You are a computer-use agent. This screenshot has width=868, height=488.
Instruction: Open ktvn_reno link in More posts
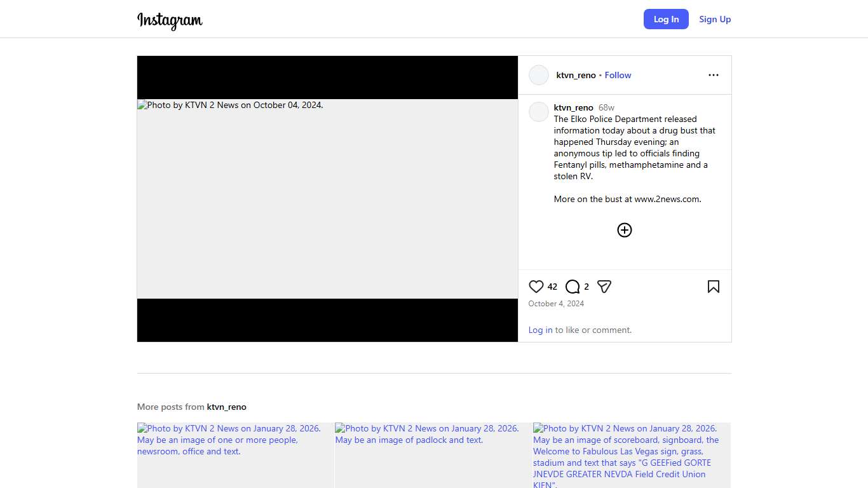click(226, 407)
